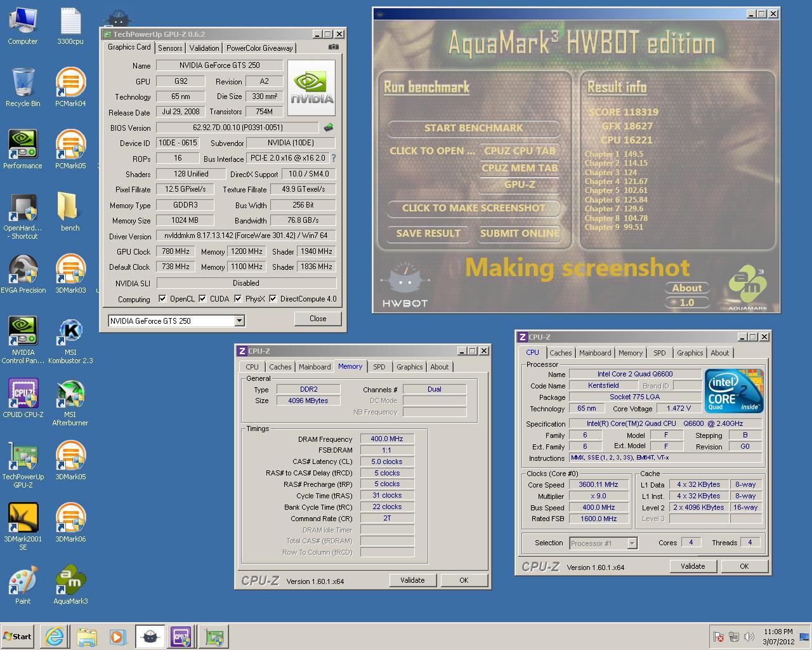Click SCORE 118319 result text
The image size is (812, 650).
624,112
